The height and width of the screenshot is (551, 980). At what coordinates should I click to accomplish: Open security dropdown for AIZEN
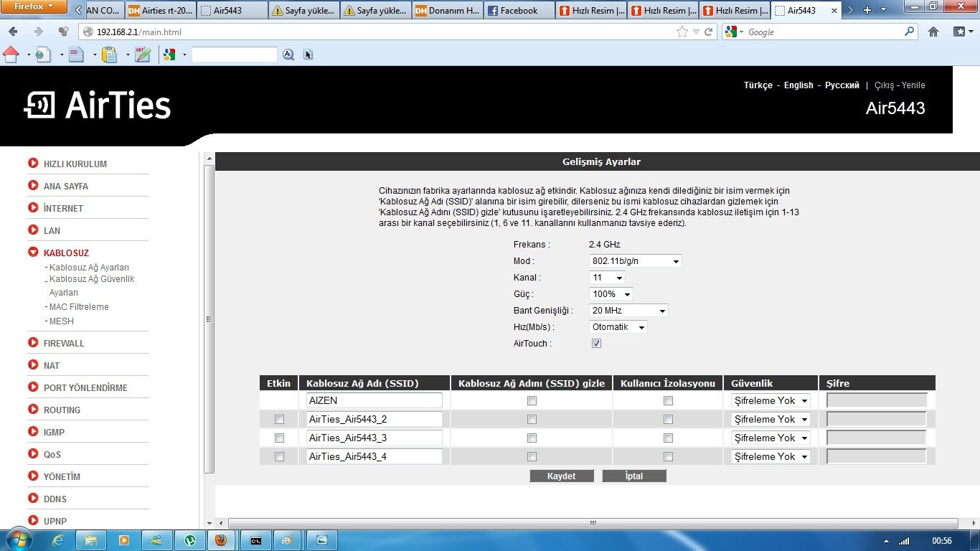click(x=771, y=400)
